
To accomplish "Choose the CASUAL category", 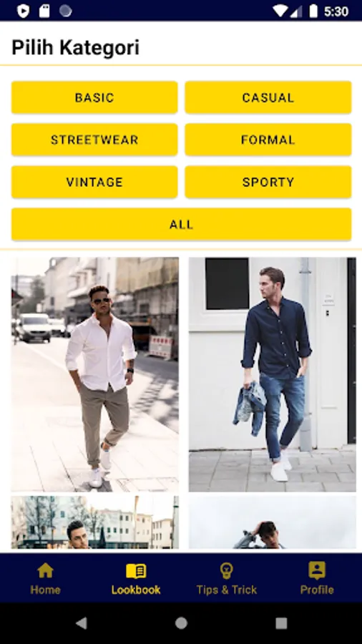I will click(x=268, y=97).
